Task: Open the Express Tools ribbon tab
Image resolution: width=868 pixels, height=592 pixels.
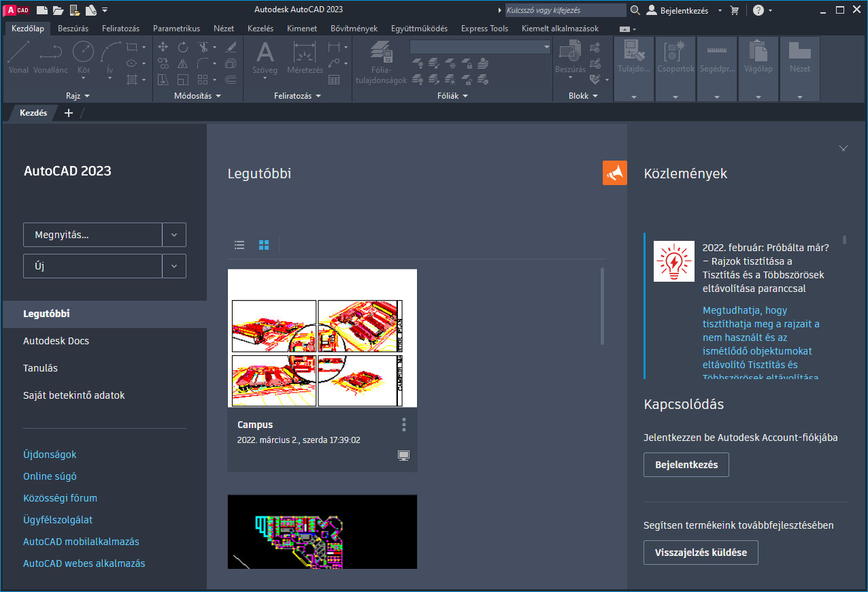Action: coord(484,29)
